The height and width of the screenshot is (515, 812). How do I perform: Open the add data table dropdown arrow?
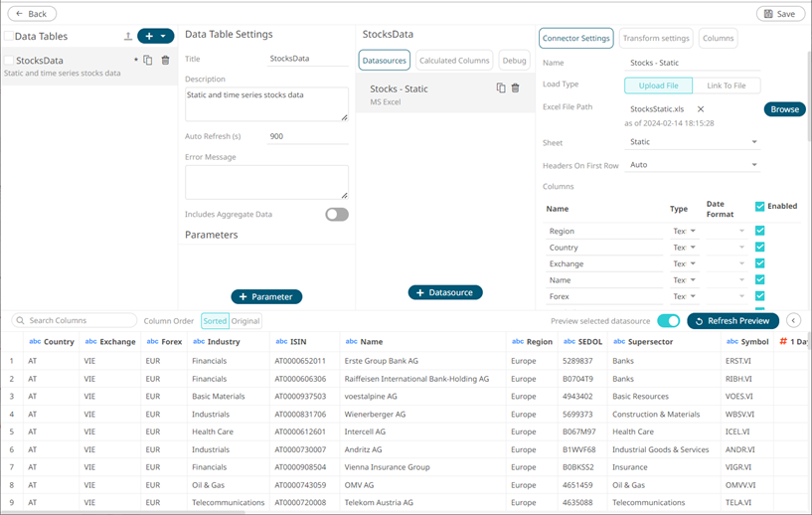[164, 36]
